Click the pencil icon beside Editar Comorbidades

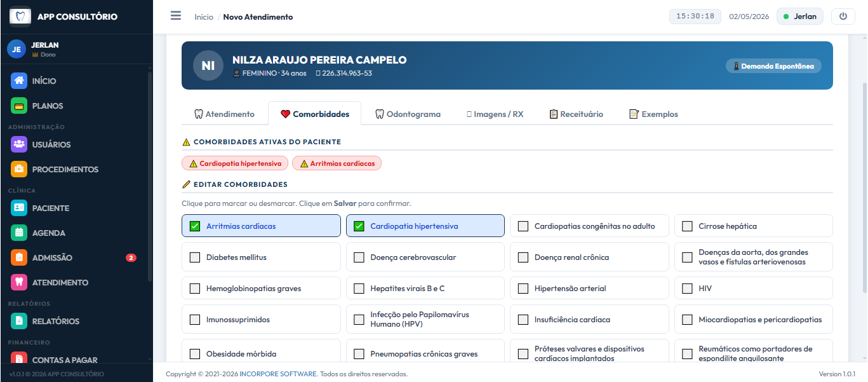(x=186, y=184)
